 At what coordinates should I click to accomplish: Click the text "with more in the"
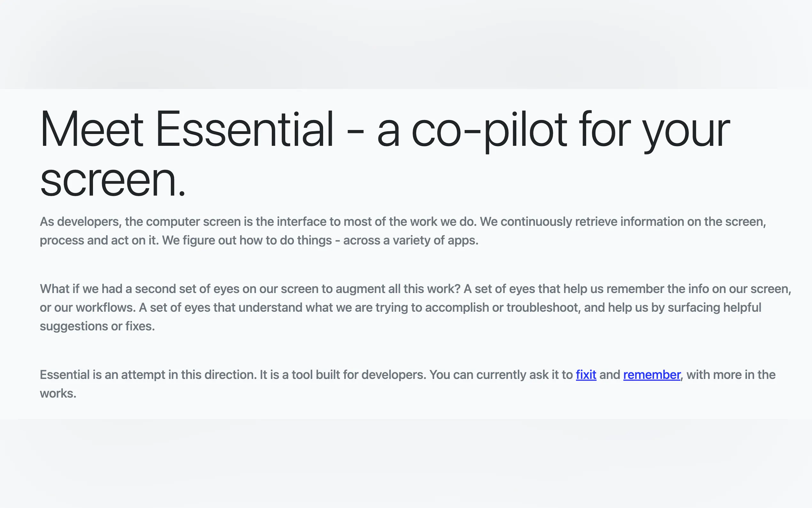731,375
